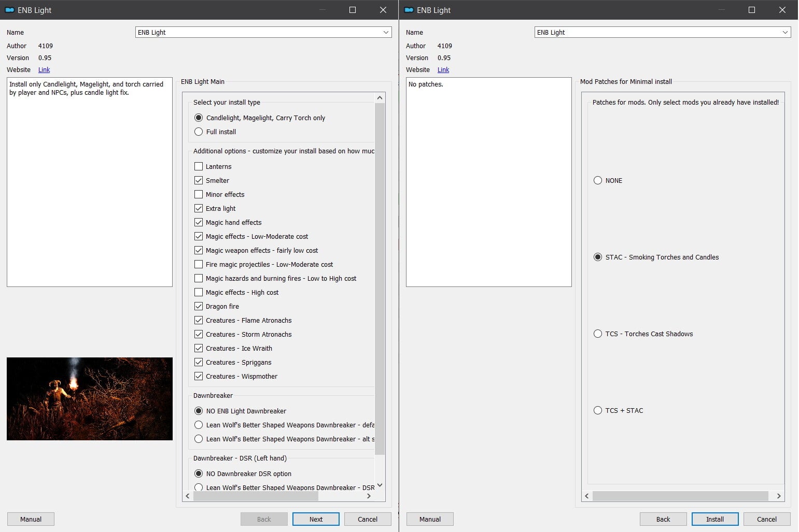
Task: Click the ENB Light app icon in right window title bar
Action: tap(409, 10)
